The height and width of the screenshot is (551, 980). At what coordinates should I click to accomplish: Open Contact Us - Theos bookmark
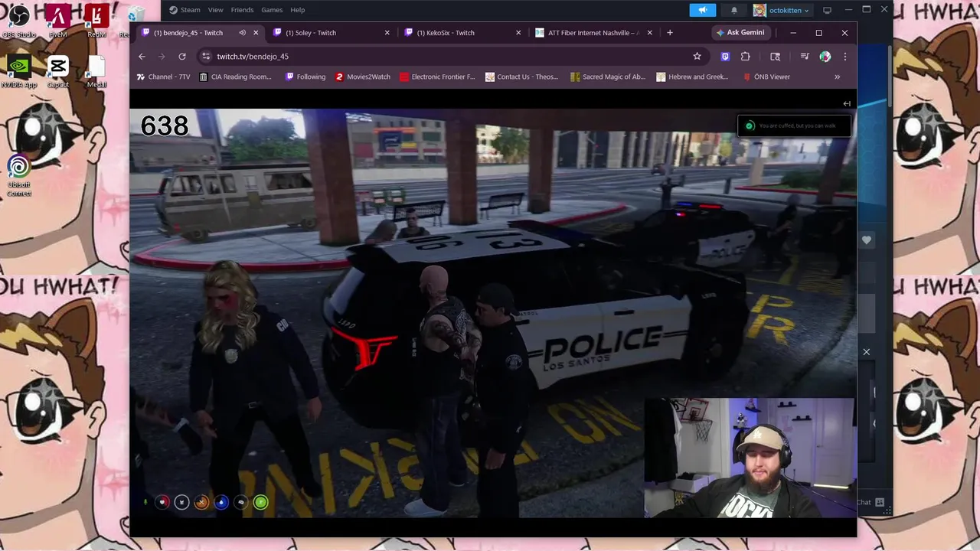(x=521, y=77)
